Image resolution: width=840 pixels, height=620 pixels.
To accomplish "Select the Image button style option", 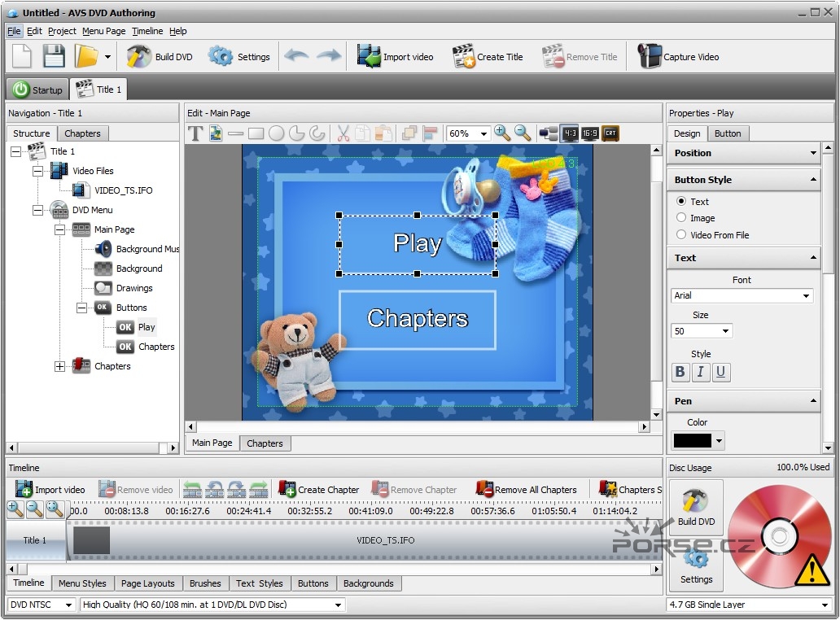I will point(681,218).
